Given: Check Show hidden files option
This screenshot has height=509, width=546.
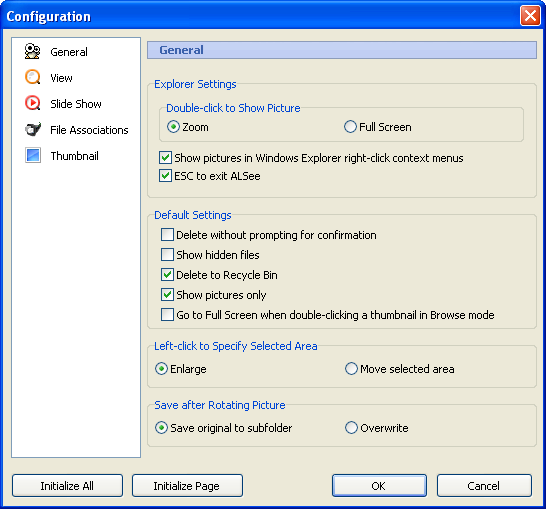Looking at the screenshot, I should tap(167, 254).
